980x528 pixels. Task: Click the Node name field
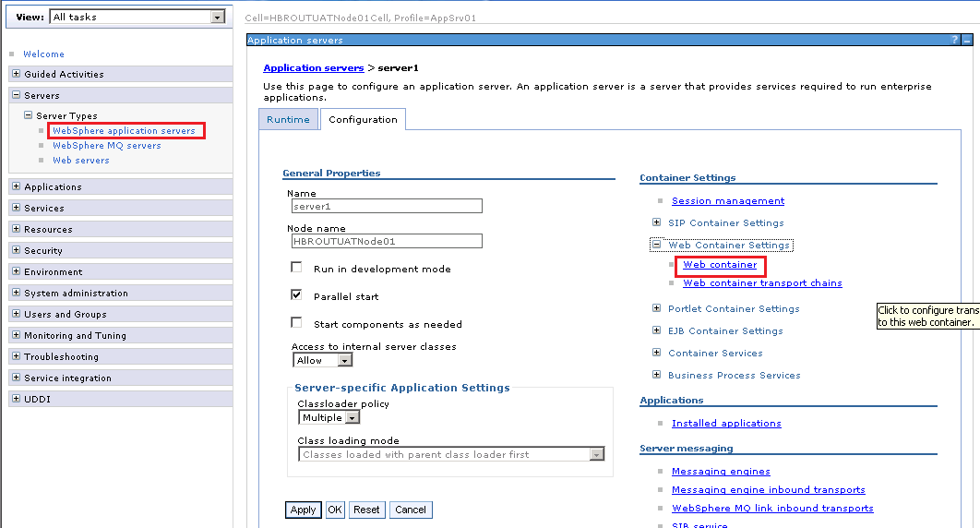pyautogui.click(x=387, y=241)
